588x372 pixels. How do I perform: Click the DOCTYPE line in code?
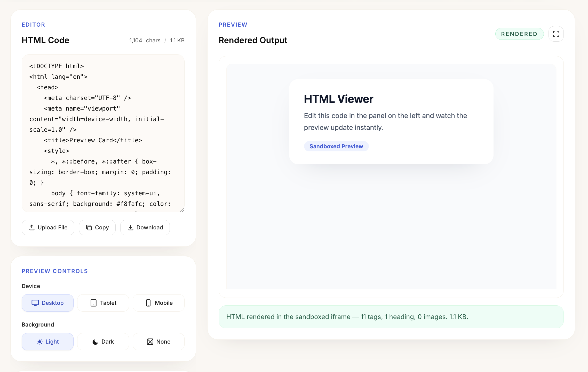tap(57, 66)
